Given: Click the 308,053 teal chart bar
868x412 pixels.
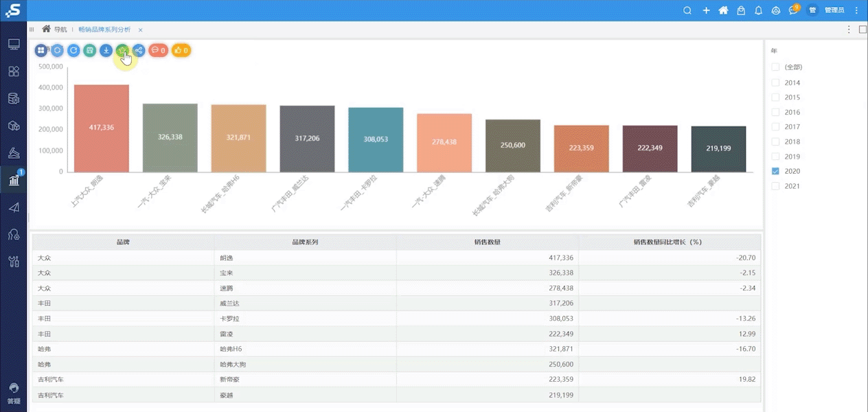Looking at the screenshot, I should click(x=376, y=139).
